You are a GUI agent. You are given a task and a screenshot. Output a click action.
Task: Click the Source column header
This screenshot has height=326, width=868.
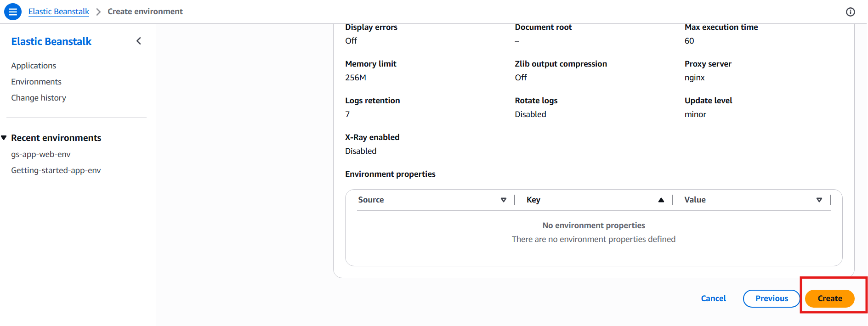coord(371,200)
